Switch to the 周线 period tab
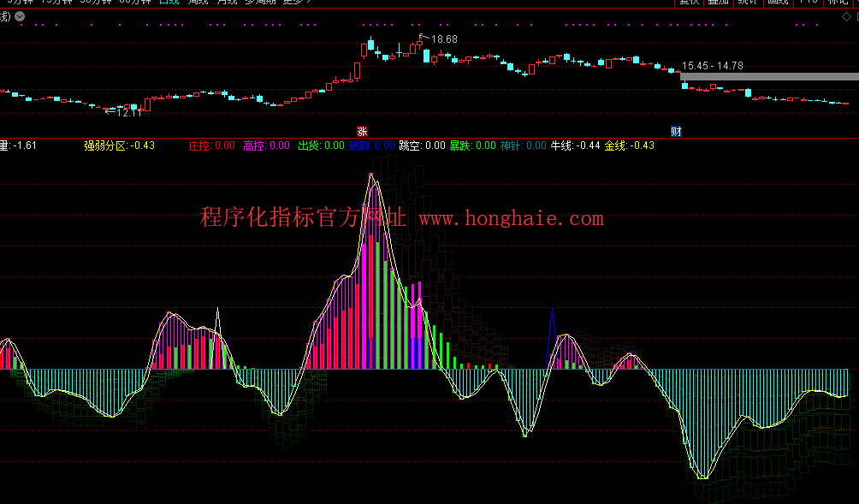 pos(198,3)
